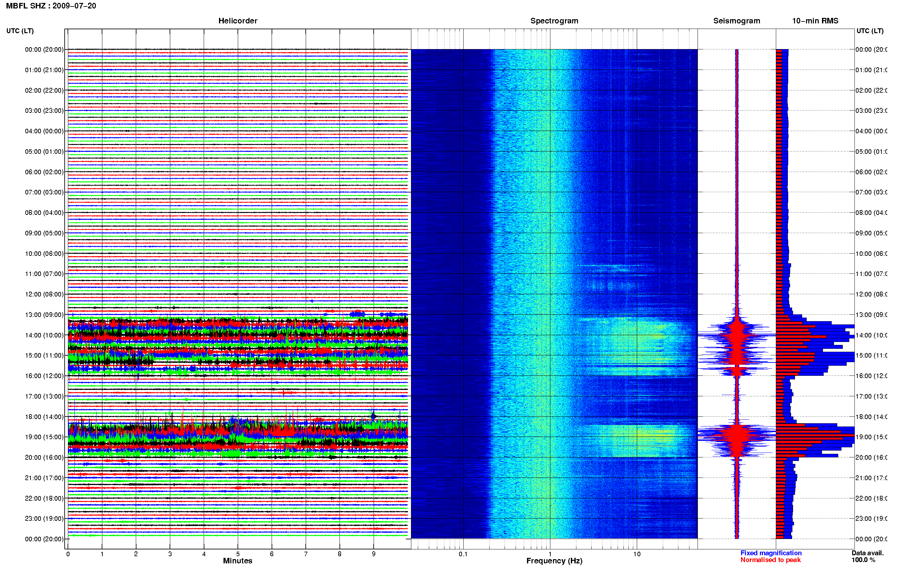The height and width of the screenshot is (578, 924).
Task: Click the 'Frequency (Hz)' axis title
Action: coord(554,561)
